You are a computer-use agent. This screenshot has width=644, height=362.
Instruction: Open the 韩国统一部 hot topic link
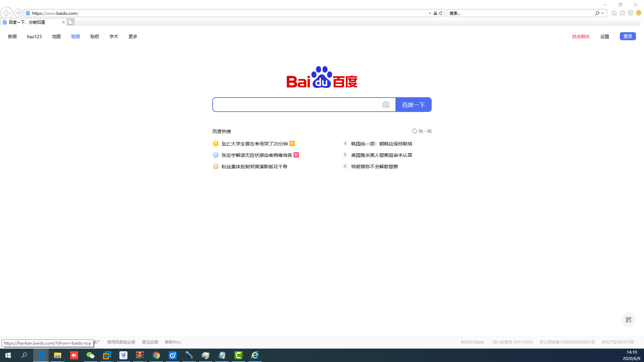381,144
